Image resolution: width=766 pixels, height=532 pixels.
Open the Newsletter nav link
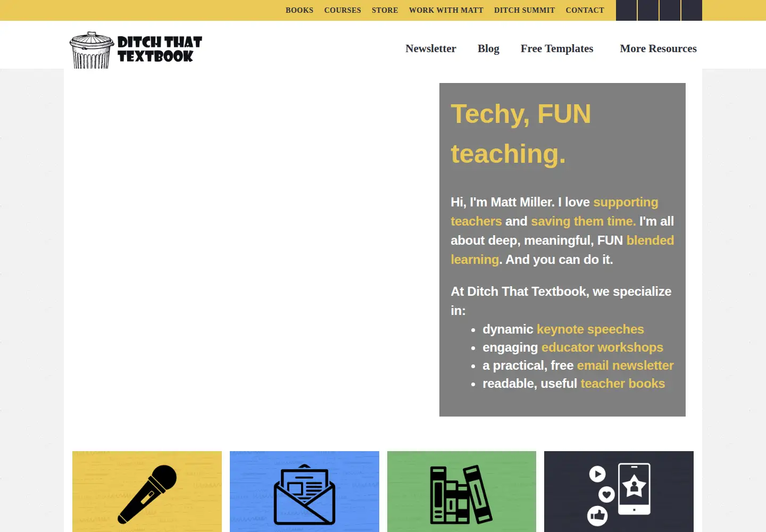point(431,48)
